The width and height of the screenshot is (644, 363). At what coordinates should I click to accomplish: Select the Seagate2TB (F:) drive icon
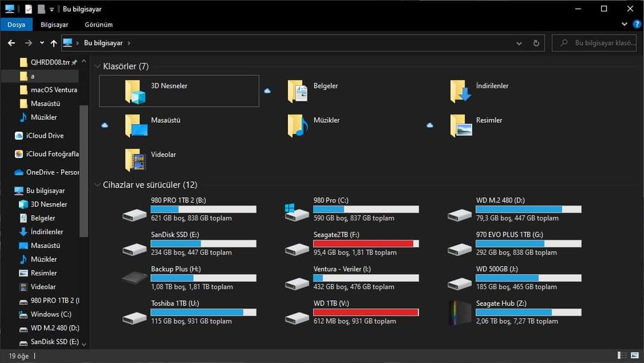click(297, 249)
